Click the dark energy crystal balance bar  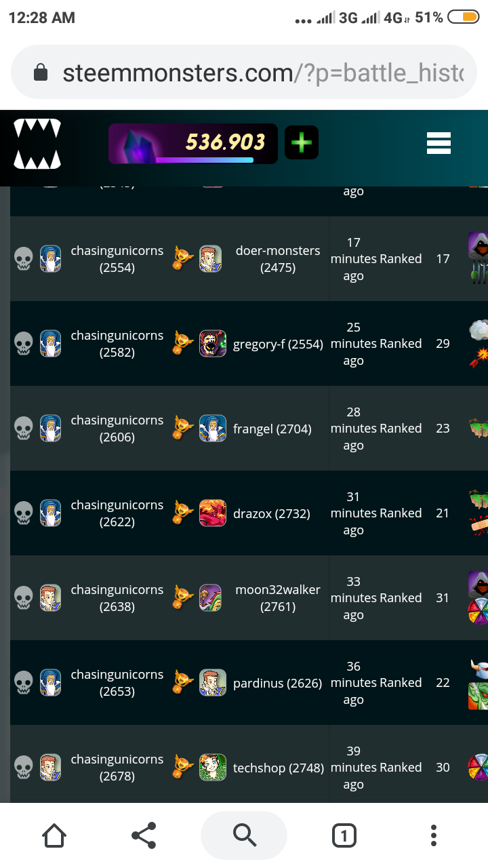(193, 143)
